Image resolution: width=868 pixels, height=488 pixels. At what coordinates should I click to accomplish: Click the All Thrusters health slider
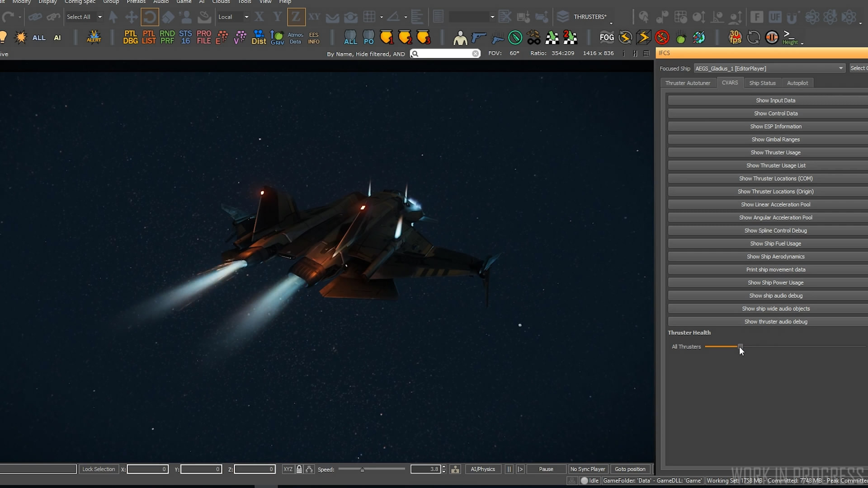(785, 347)
